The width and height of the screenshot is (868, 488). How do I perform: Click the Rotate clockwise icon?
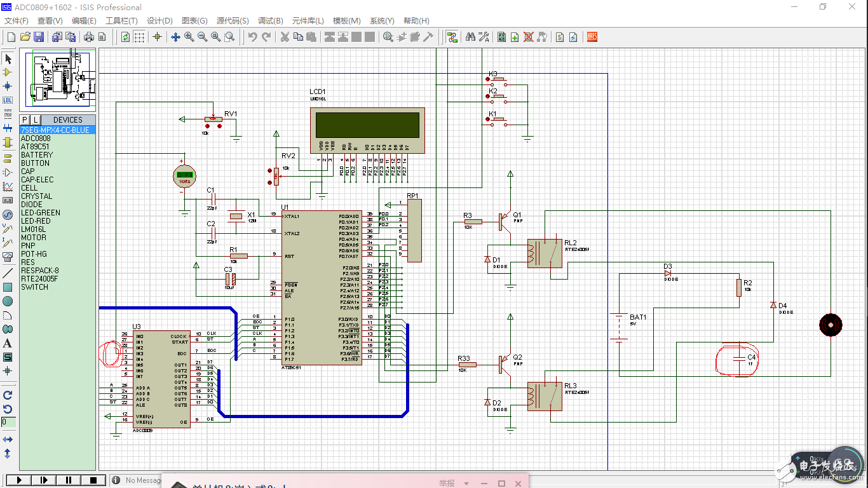(x=8, y=395)
